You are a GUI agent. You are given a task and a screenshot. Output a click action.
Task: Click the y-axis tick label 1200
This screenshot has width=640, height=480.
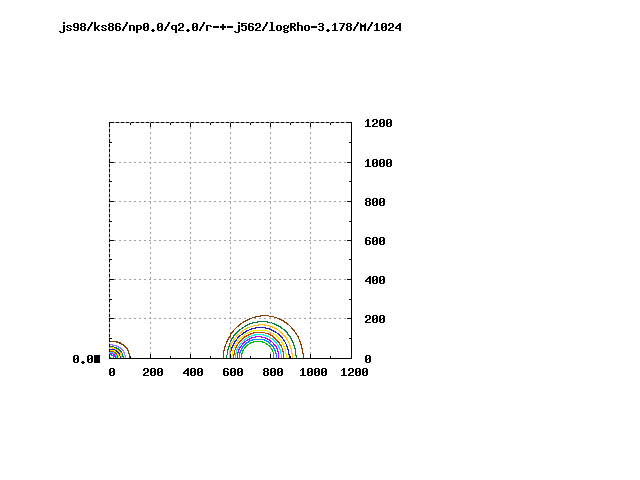click(378, 123)
